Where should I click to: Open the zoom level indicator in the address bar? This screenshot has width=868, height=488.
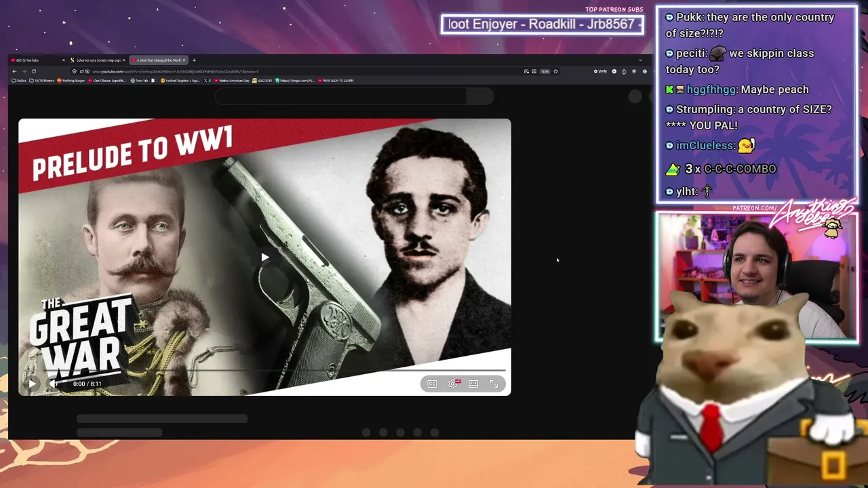(x=545, y=71)
